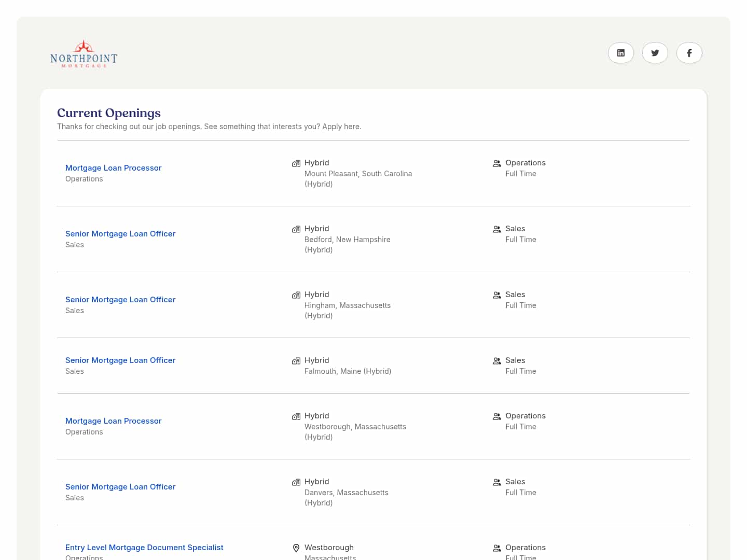The height and width of the screenshot is (560, 747).
Task: Click the Westborough, Massachusetts hybrid location text
Action: coord(355,427)
